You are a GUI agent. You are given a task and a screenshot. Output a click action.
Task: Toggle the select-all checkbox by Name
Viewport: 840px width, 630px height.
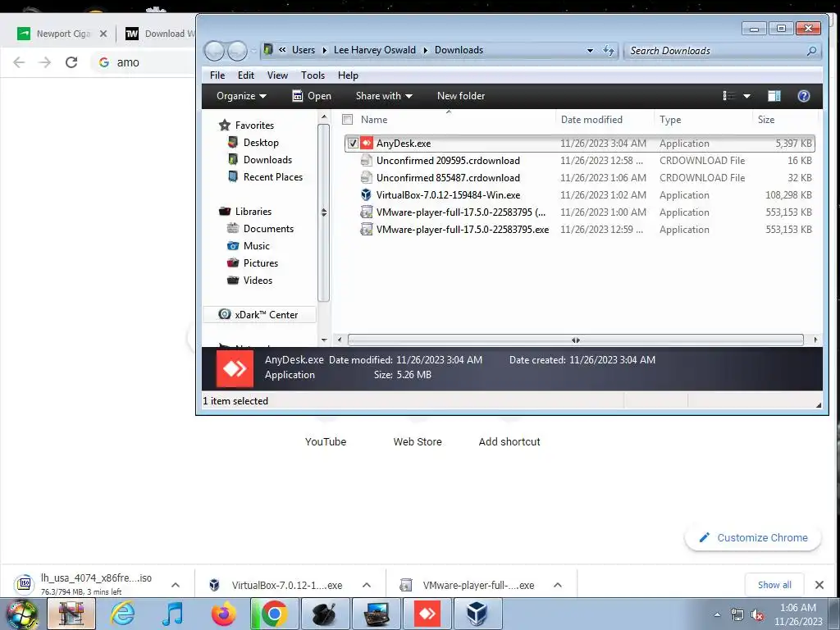pos(347,120)
